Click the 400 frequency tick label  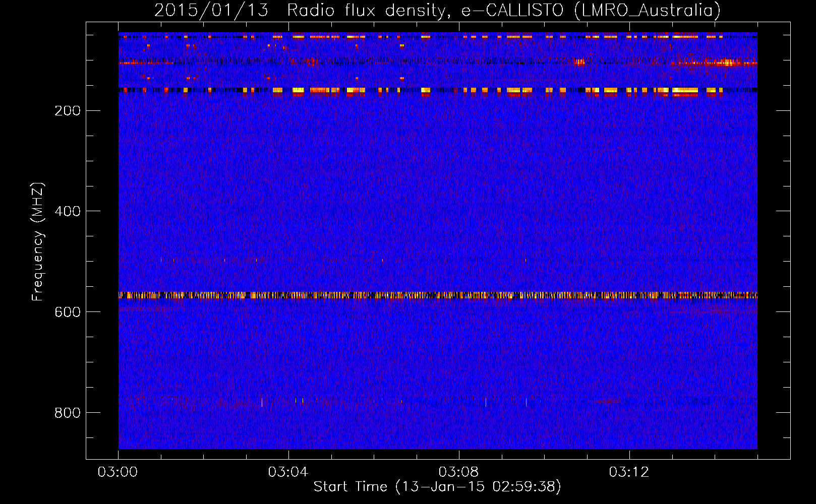(68, 212)
